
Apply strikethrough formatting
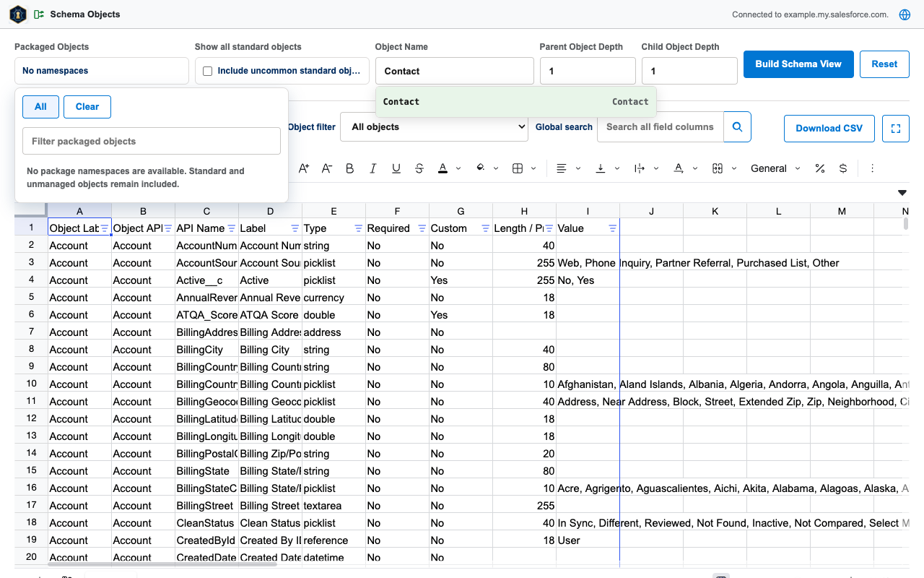click(419, 168)
